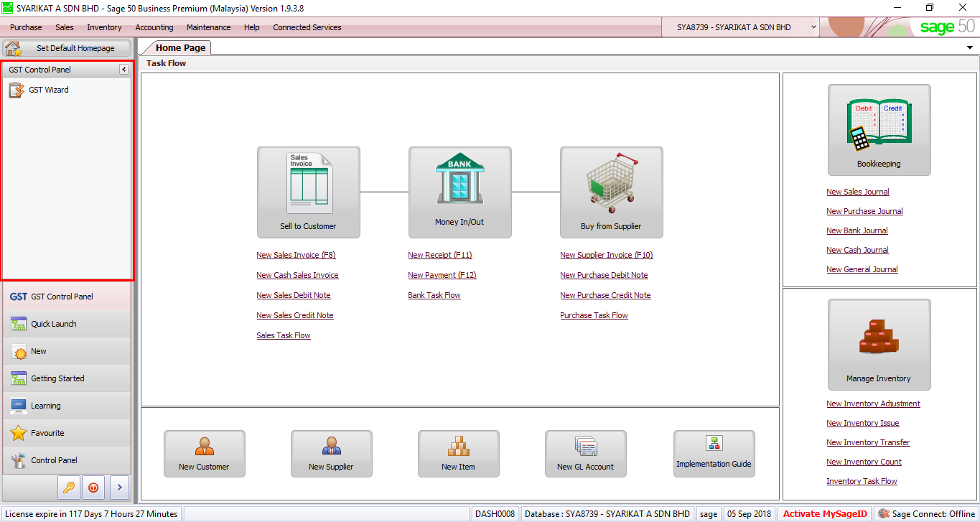
Task: Click New Supplier Invoice (F10) link
Action: point(607,255)
